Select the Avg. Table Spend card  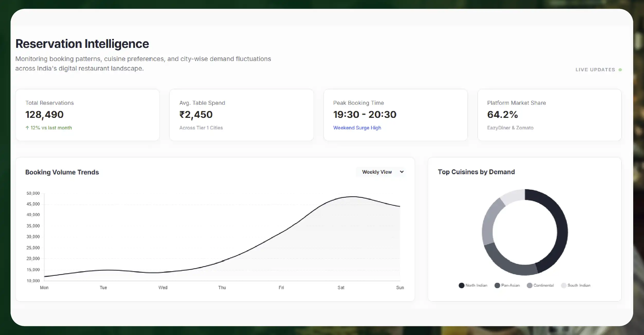pyautogui.click(x=241, y=115)
